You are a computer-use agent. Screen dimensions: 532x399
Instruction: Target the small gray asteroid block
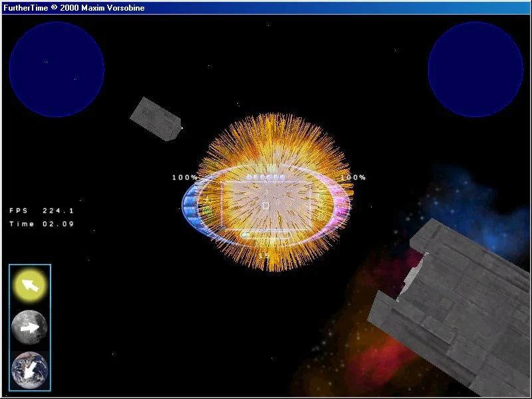click(156, 119)
